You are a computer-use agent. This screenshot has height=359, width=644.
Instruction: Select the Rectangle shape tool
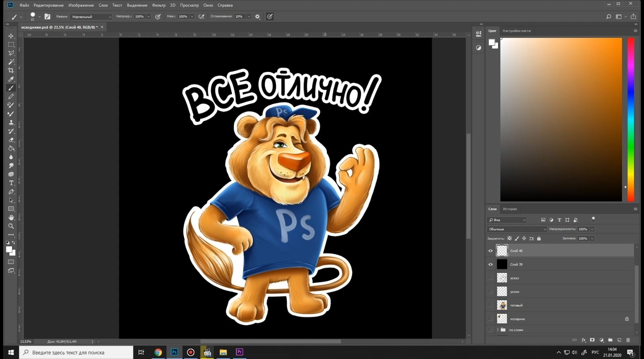pos(11,209)
